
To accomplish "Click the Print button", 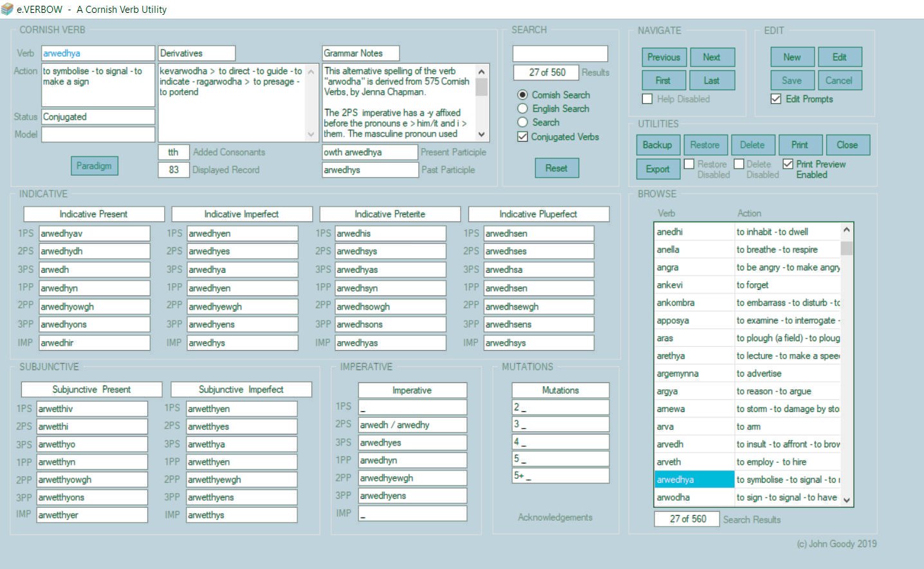I will [800, 145].
